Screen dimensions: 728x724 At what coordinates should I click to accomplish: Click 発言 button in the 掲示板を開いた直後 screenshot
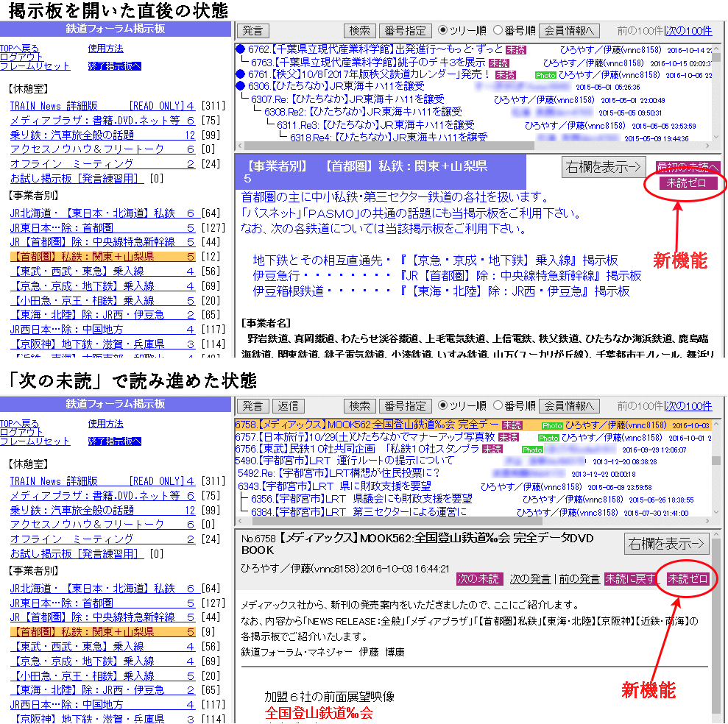coord(253,31)
